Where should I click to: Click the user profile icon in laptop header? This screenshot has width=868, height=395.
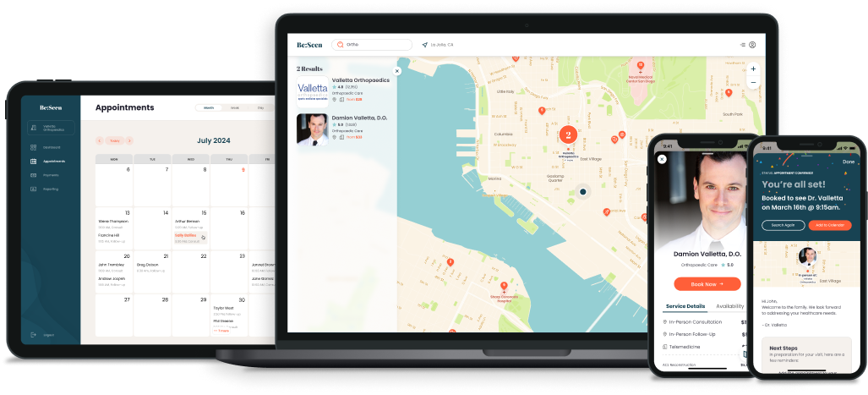click(752, 45)
